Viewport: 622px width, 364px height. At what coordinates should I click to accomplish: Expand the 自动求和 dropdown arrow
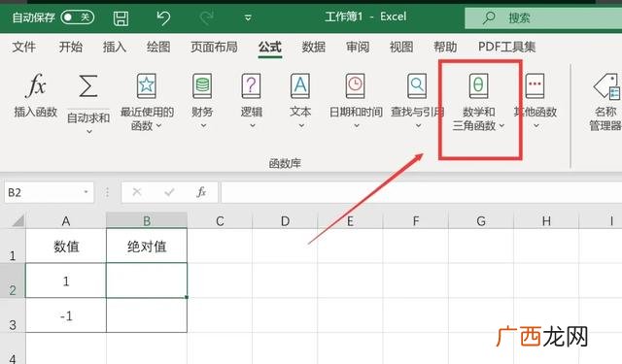(x=89, y=131)
